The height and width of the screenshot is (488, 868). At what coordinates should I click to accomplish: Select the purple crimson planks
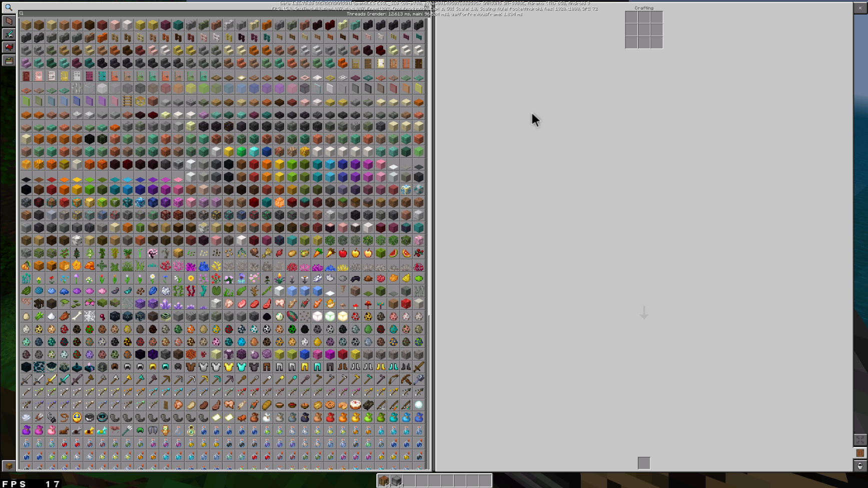tap(166, 25)
